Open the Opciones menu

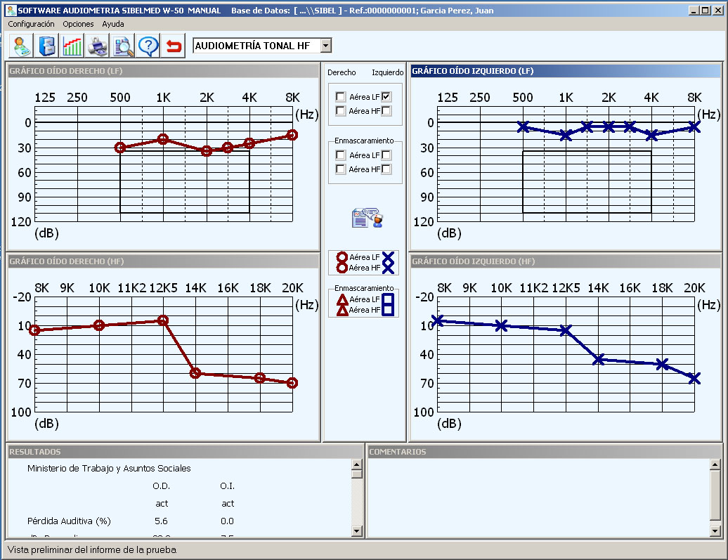pos(78,24)
